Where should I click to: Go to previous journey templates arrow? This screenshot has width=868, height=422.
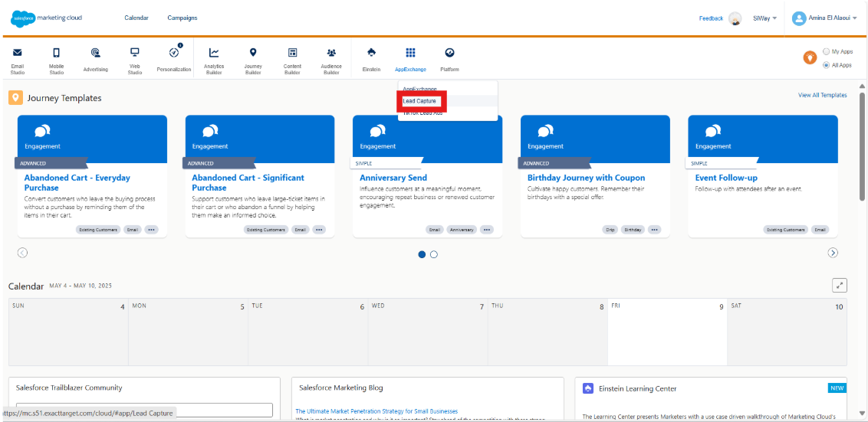(22, 253)
